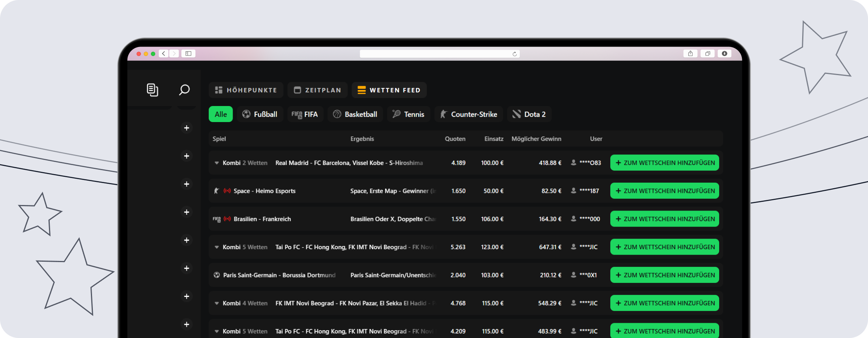The image size is (868, 338).
Task: Click the stake amount 106.00 €
Action: point(492,219)
